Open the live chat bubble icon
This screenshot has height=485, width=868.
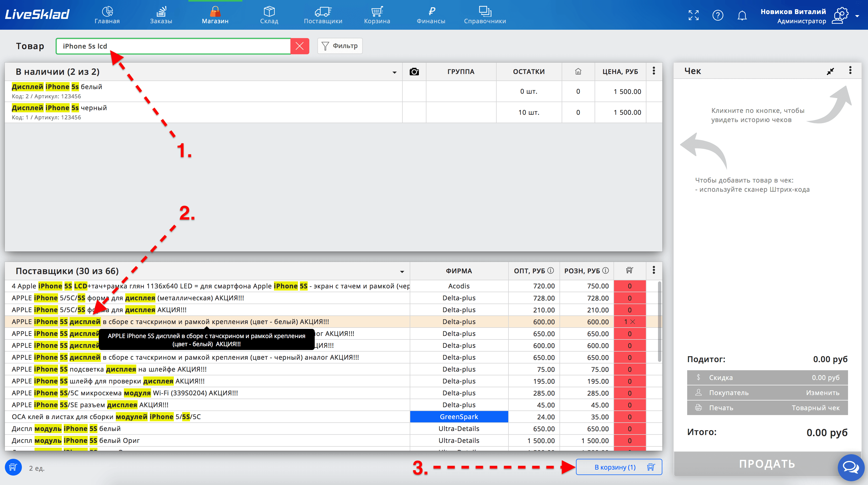click(851, 468)
